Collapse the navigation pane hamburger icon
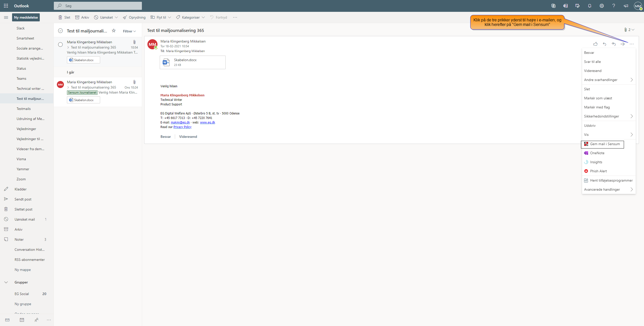 6,17
